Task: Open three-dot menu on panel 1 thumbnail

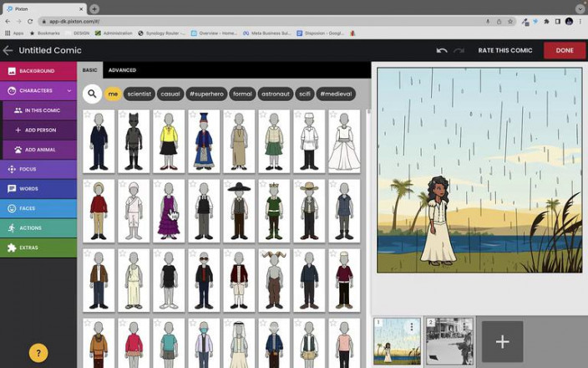Action: 412,327
